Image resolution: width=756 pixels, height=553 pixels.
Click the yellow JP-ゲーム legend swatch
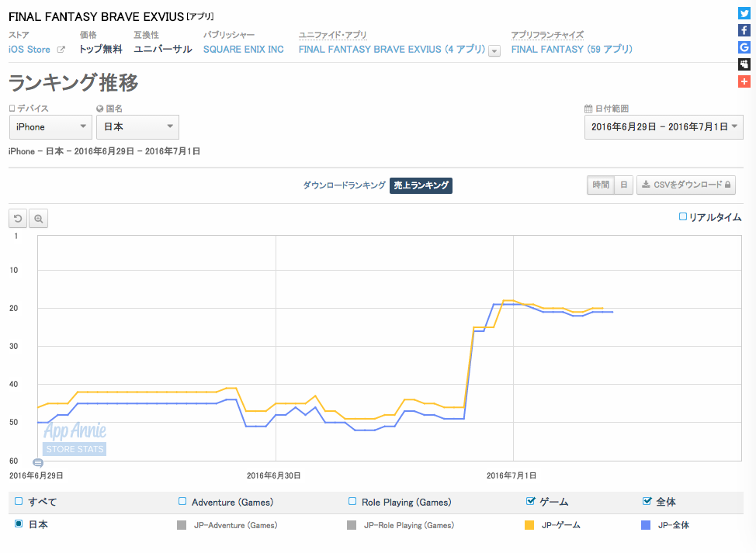(x=529, y=525)
